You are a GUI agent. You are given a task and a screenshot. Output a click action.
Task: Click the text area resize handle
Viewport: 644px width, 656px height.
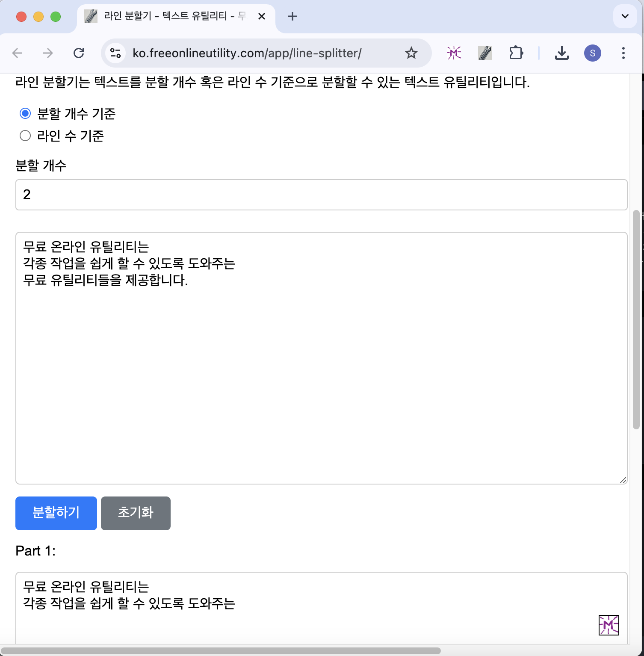(x=623, y=480)
